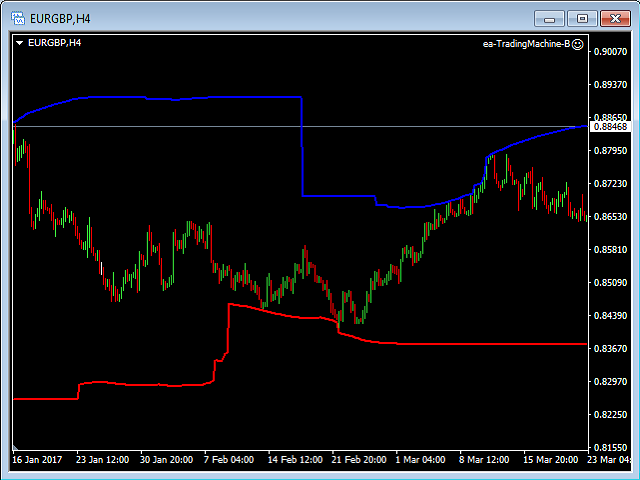Select the current price label 0.88468

point(610,127)
